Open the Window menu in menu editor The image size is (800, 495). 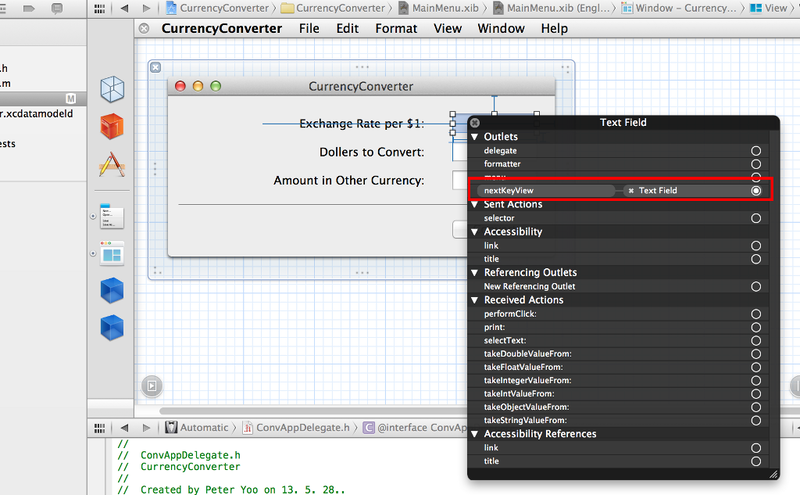tap(500, 28)
